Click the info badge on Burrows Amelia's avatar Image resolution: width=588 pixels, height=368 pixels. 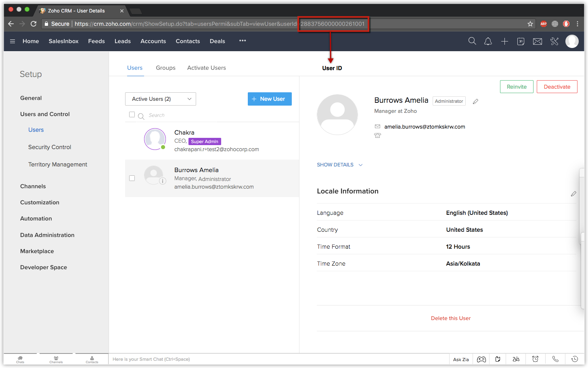162,181
